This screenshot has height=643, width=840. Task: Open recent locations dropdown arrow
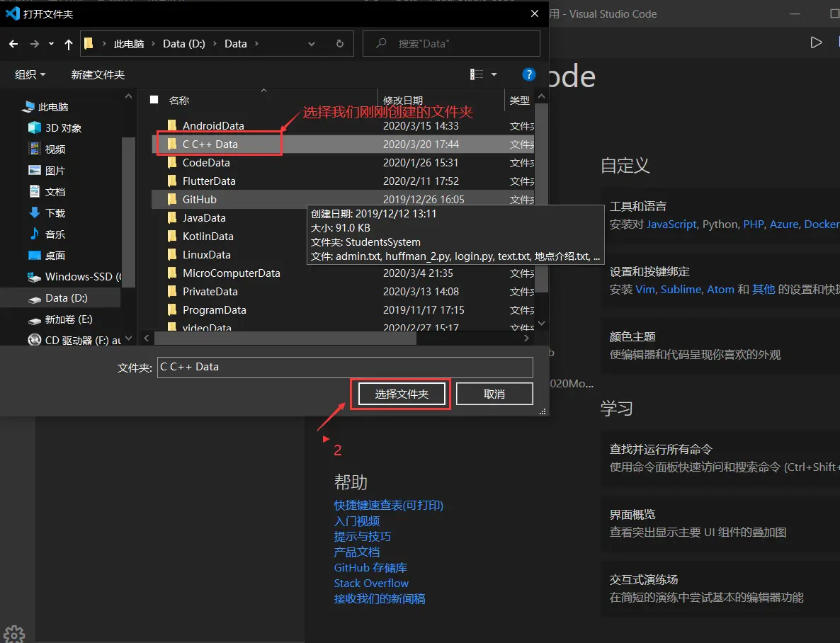point(52,44)
